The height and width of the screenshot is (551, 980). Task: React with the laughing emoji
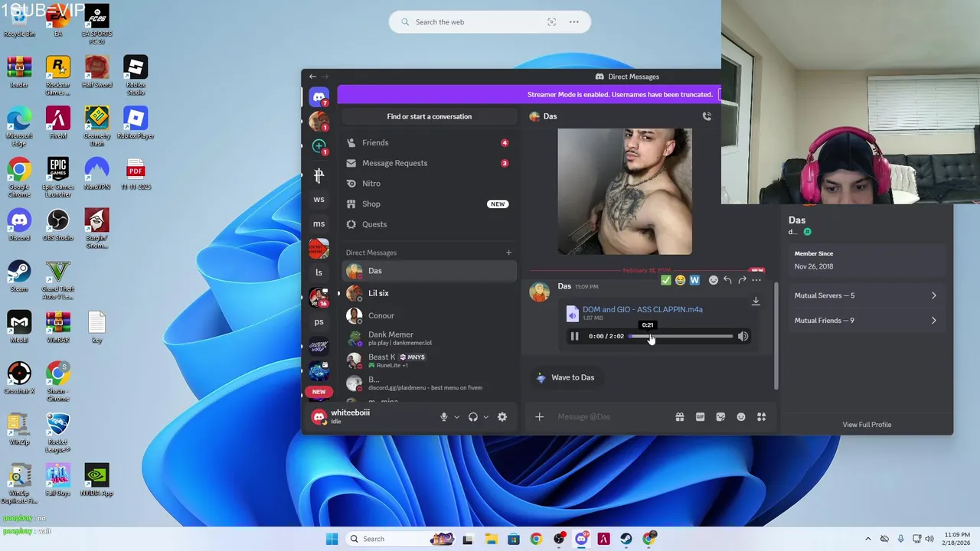(x=680, y=280)
